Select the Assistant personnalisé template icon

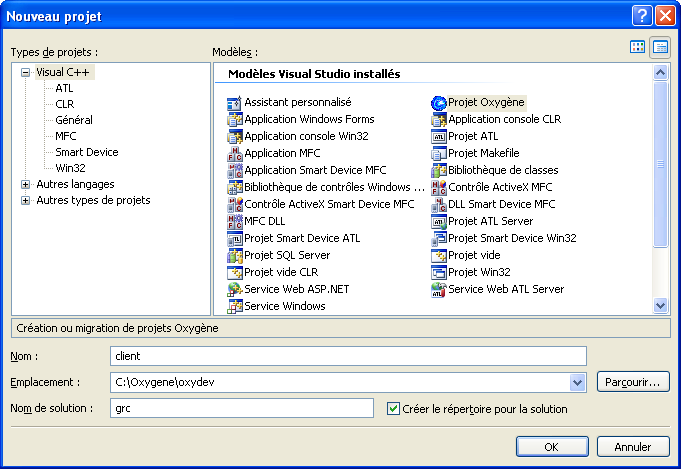(234, 103)
